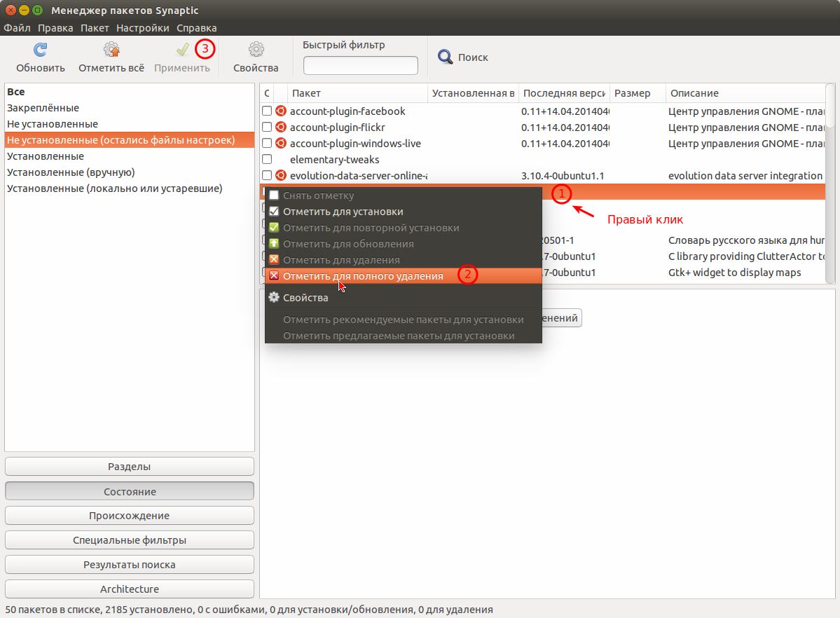
Task: Choose Отметить для полного удаления
Action: [x=404, y=276]
